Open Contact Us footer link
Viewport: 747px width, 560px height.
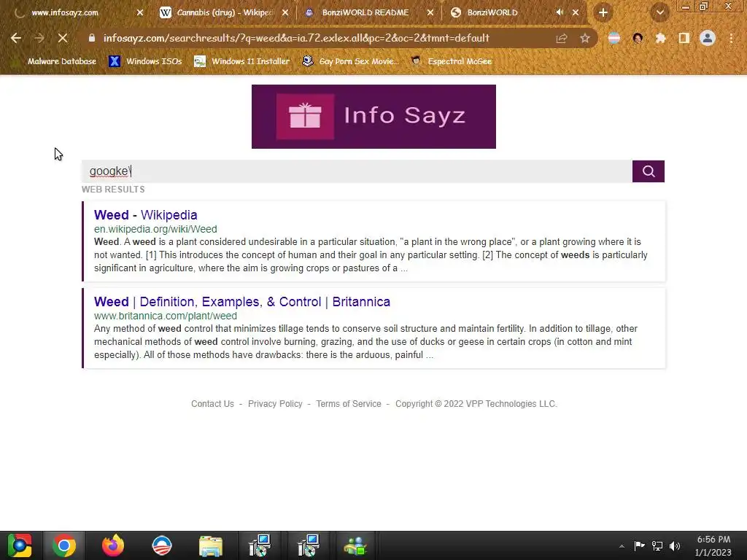212,404
